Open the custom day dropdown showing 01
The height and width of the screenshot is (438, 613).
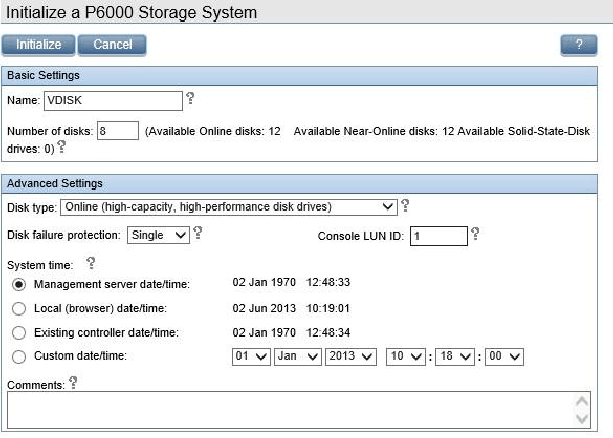coord(251,357)
